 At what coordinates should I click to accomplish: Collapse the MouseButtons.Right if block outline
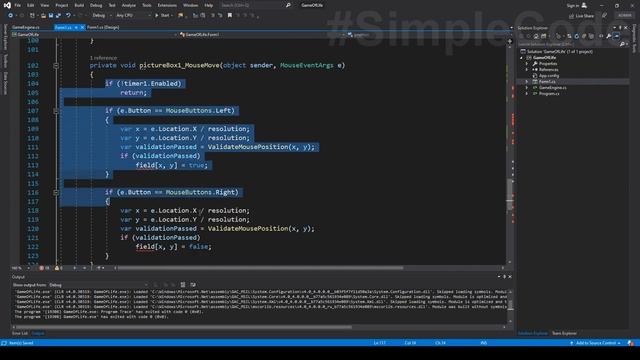56,192
